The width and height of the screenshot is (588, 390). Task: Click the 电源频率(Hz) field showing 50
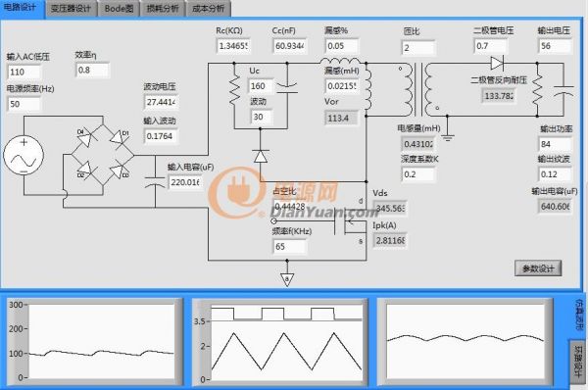click(x=24, y=104)
